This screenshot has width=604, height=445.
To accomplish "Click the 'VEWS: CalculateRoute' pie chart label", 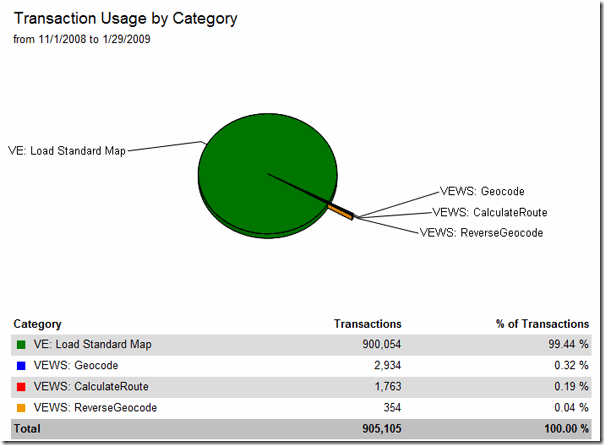I will 490,212.
